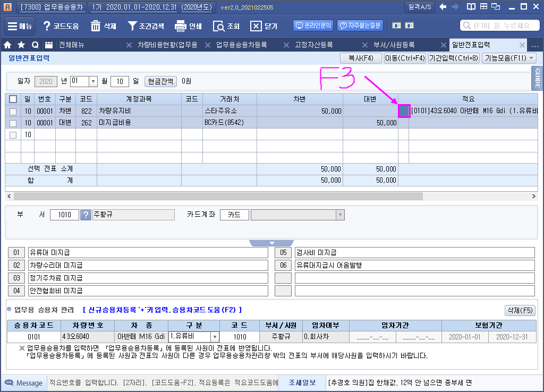Click the cascade windows icon in title bar
The image size is (544, 392).
[496, 6]
